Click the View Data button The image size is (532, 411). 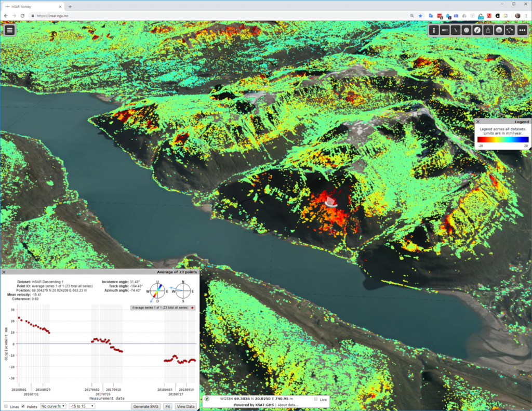point(185,407)
